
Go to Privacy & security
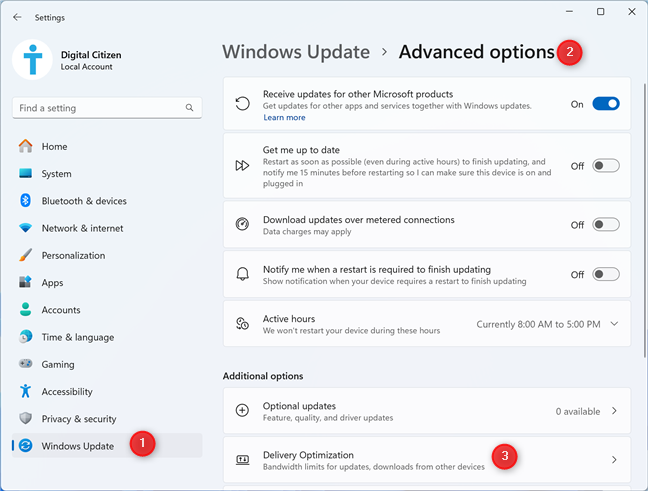(x=107, y=419)
